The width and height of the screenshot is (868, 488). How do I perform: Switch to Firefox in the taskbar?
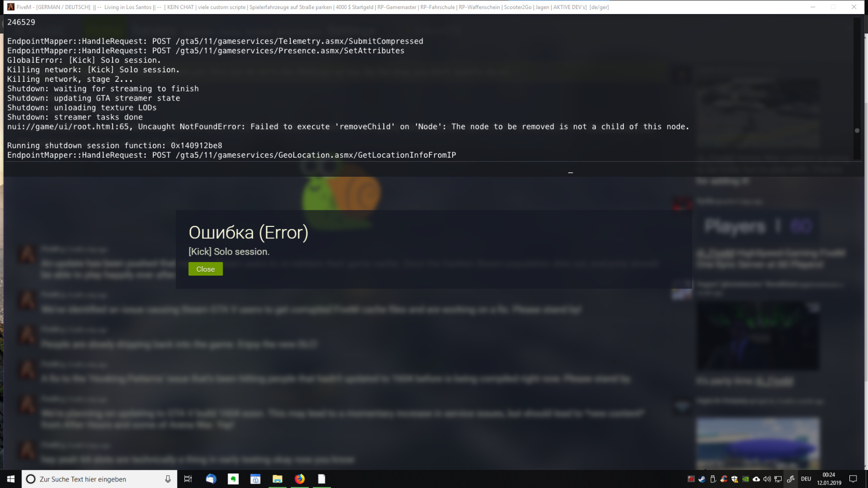pyautogui.click(x=299, y=479)
